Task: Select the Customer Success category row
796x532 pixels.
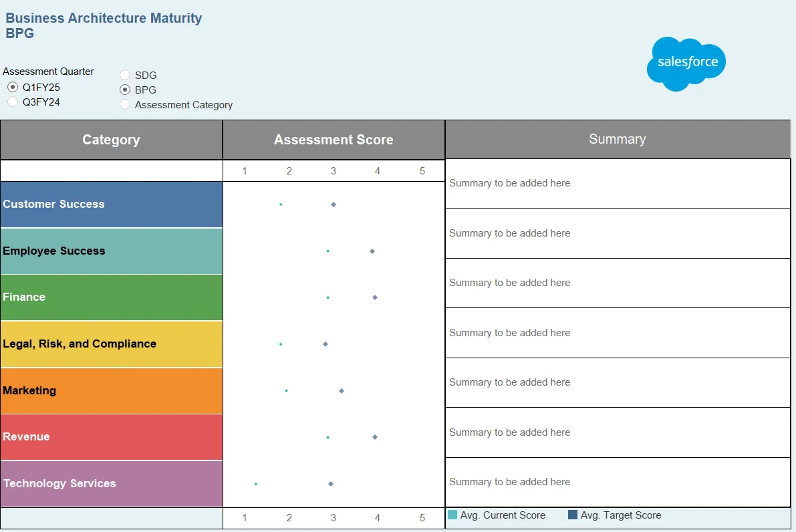Action: [x=112, y=205]
